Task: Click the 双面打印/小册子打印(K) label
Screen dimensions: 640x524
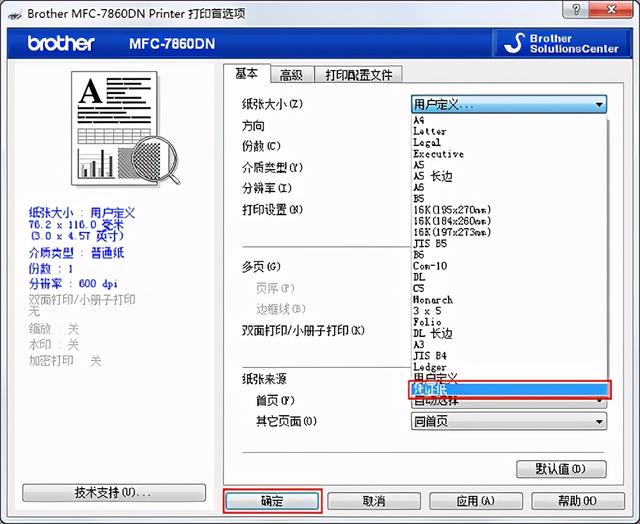Action: coord(303,331)
